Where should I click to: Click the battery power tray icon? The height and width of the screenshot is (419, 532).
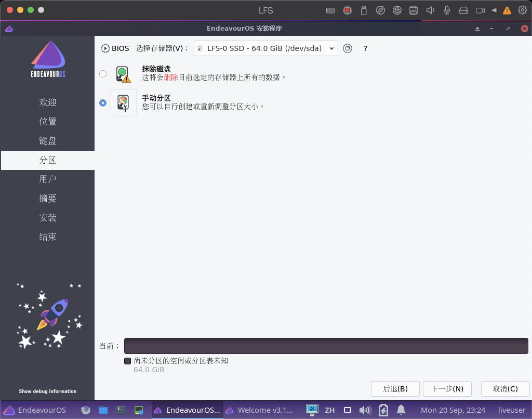click(383, 410)
